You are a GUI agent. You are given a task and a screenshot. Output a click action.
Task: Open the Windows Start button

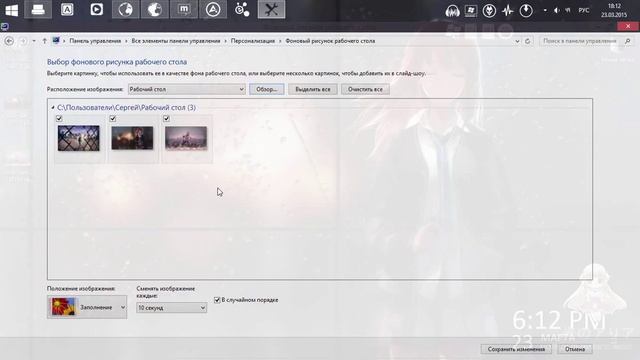pos(11,10)
